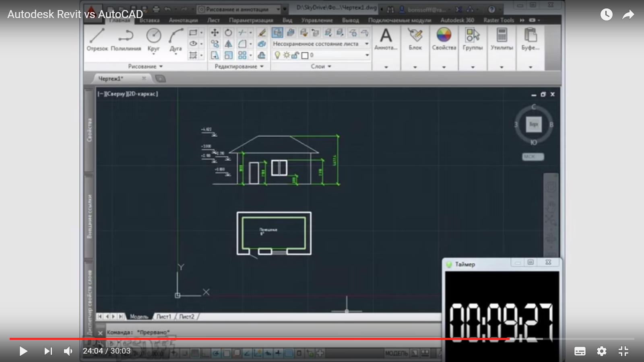Click the Команда command line field
Viewport: 644px width, 362px height.
(274, 332)
